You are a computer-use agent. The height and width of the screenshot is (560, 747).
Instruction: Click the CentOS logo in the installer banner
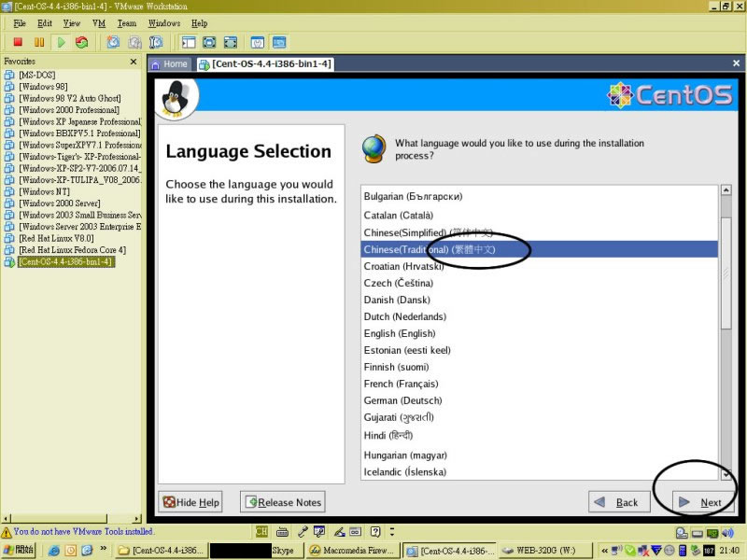(669, 95)
